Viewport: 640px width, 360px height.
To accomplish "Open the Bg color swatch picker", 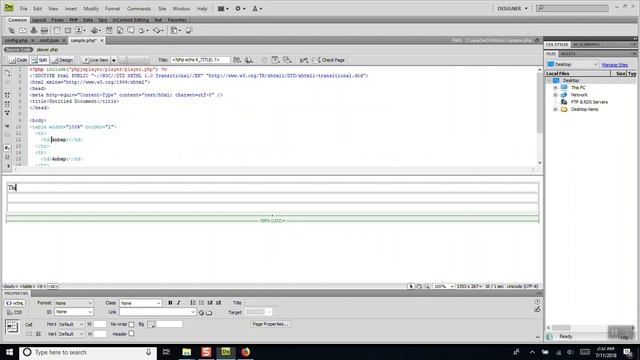I will pyautogui.click(x=151, y=324).
